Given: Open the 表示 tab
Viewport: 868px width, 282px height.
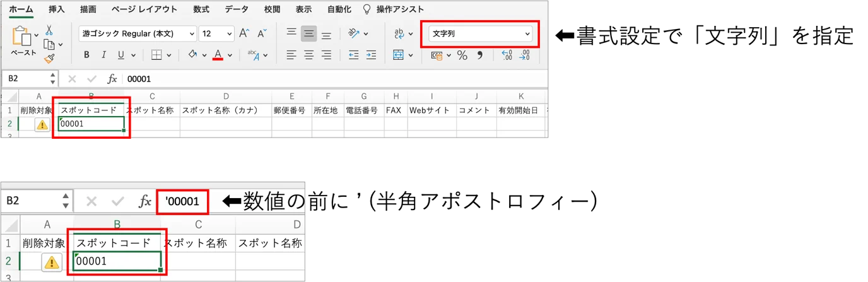Looking at the screenshot, I should (x=303, y=9).
